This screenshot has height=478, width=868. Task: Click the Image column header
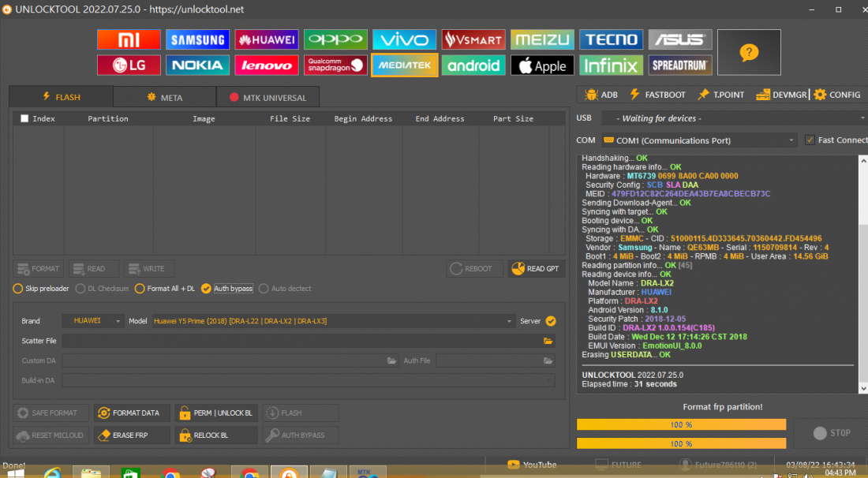204,118
